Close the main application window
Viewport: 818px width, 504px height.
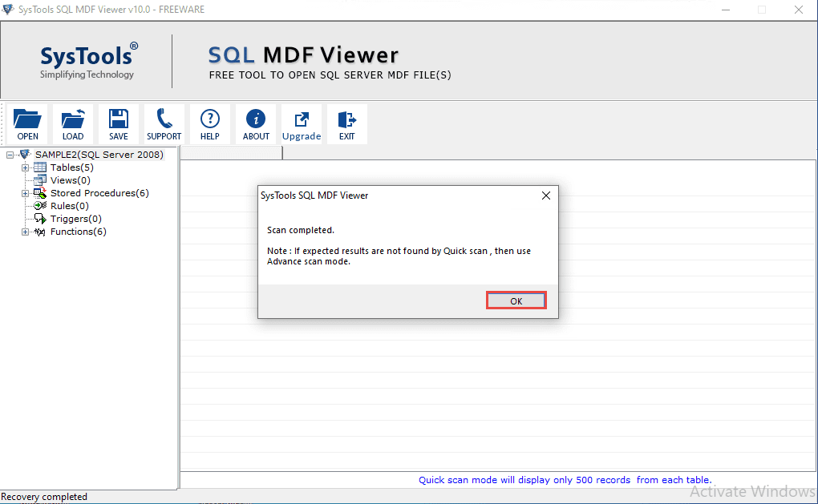[x=799, y=10]
